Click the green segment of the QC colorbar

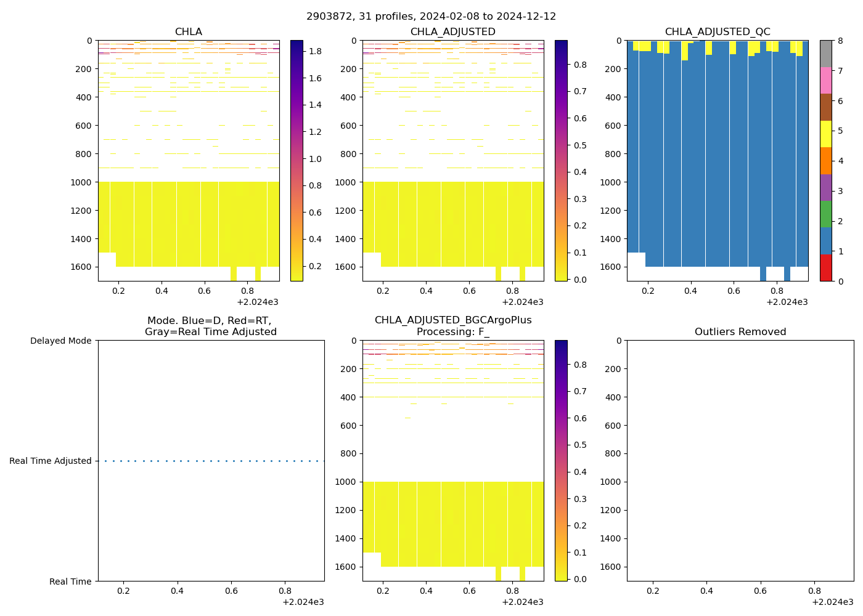coord(825,214)
